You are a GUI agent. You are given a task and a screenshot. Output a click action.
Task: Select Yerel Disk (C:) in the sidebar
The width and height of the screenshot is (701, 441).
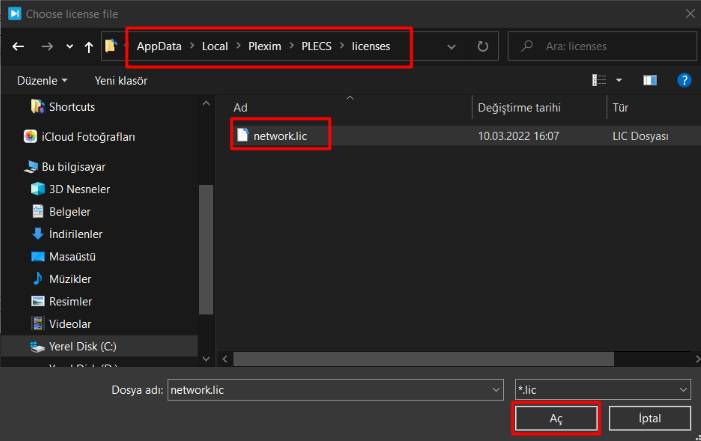click(83, 346)
